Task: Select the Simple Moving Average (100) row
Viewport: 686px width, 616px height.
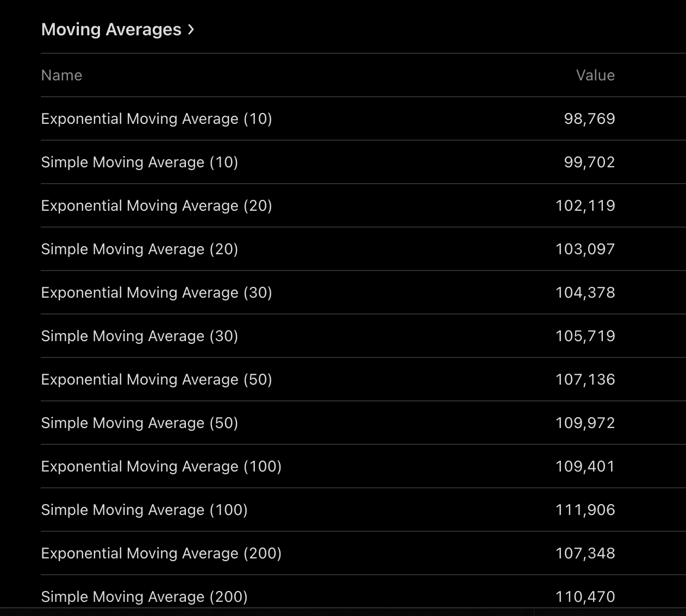Action: tap(145, 510)
